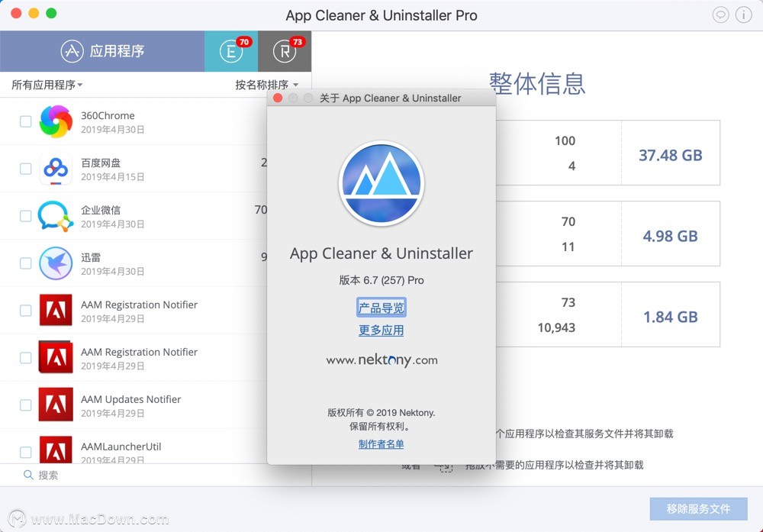The height and width of the screenshot is (532, 763).
Task: Click the App Cleaner logo in About dialog
Action: [381, 183]
